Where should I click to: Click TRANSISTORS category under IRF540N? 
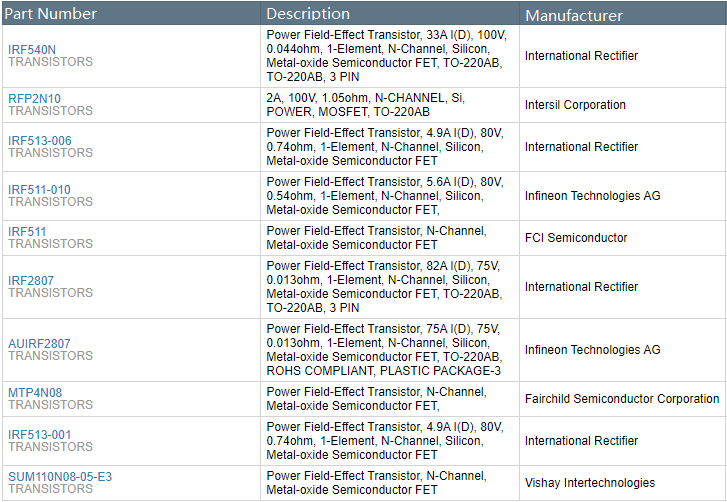(50, 62)
